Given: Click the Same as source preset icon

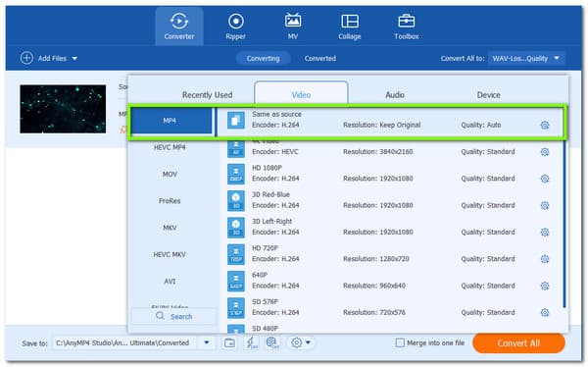Looking at the screenshot, I should [236, 120].
